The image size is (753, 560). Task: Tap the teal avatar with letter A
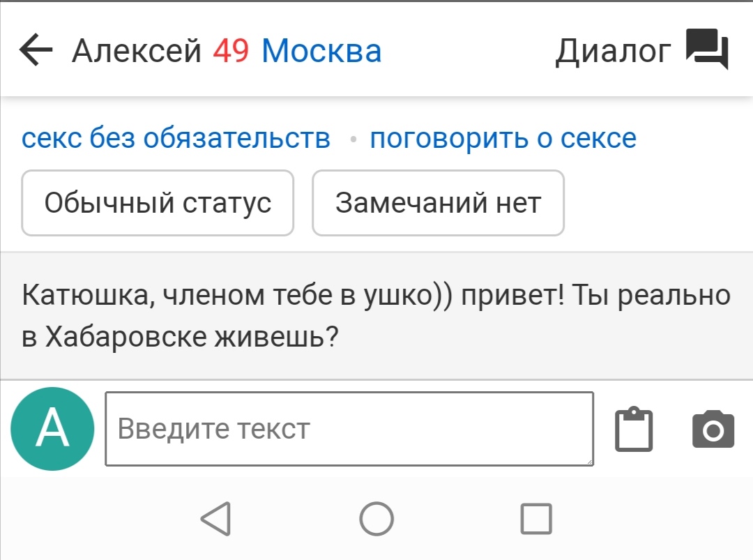click(52, 429)
